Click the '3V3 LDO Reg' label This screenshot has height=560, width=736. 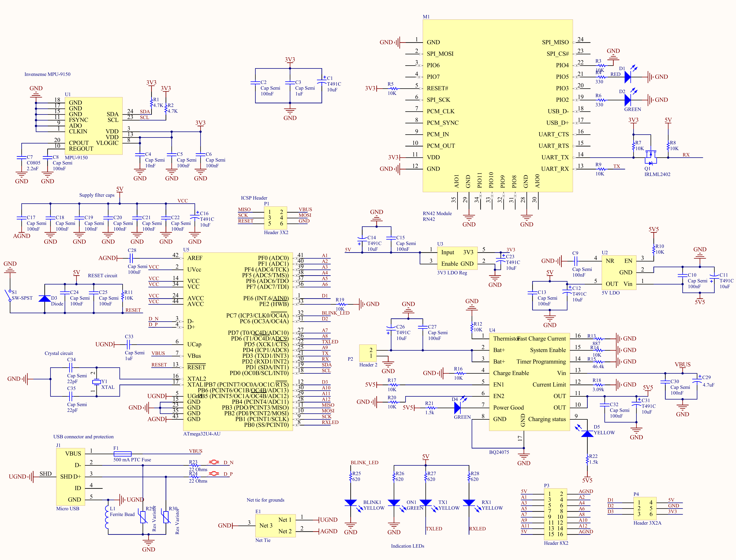point(452,273)
